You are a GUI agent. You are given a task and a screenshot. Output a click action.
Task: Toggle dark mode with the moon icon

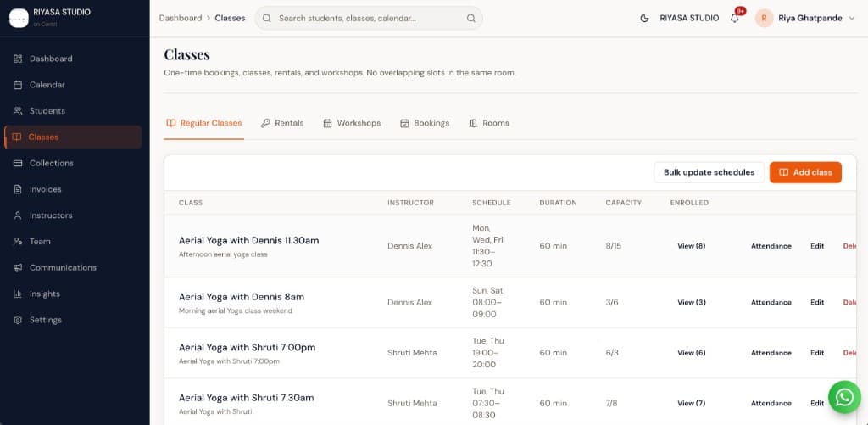click(644, 19)
